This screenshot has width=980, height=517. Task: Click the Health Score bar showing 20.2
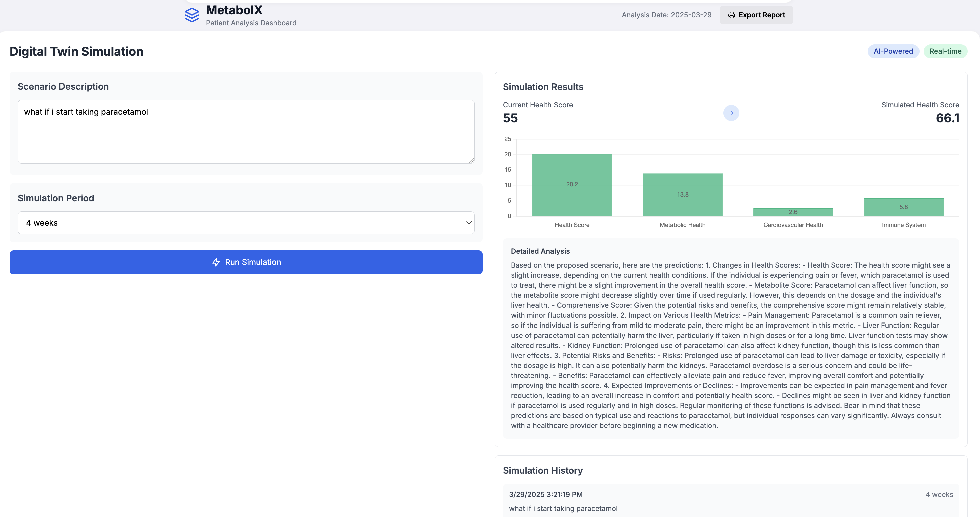(572, 185)
